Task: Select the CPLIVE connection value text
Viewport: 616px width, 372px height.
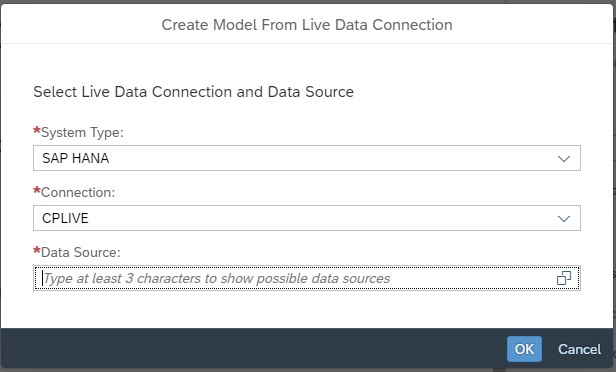Action: pos(65,218)
